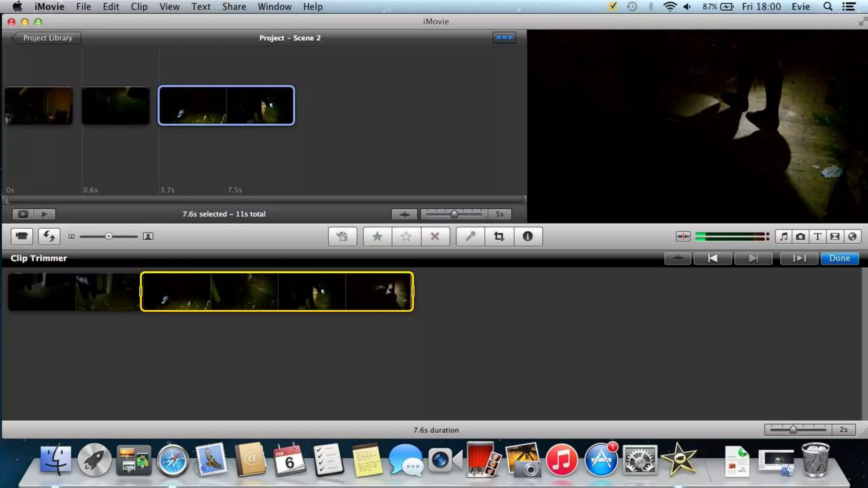Viewport: 868px width, 488px height.
Task: Unmark selection with the outline star
Action: [x=406, y=236]
